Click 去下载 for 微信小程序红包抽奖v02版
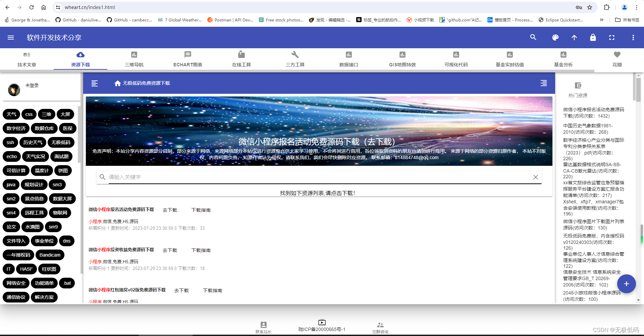This screenshot has width=644, height=336. pos(181,290)
